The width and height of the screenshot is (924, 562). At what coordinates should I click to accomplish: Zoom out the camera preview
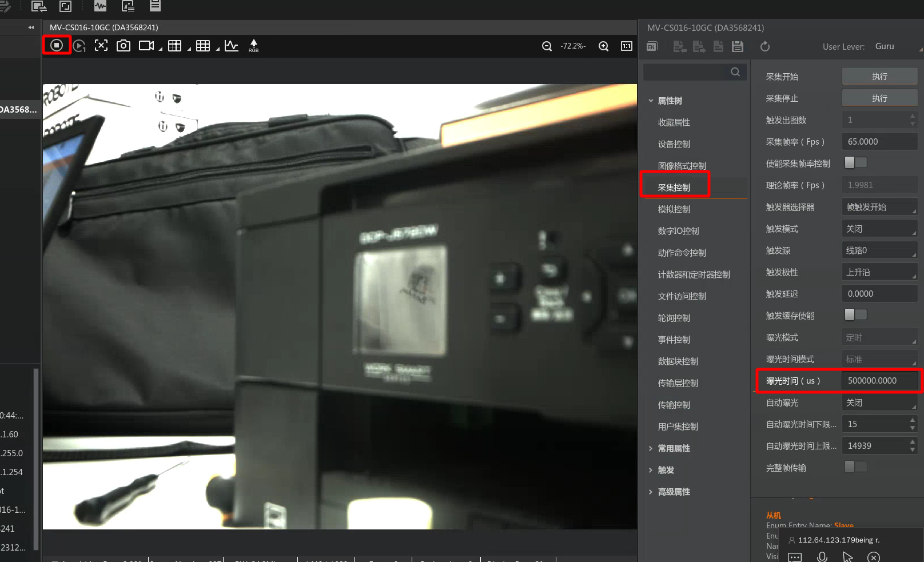(547, 46)
